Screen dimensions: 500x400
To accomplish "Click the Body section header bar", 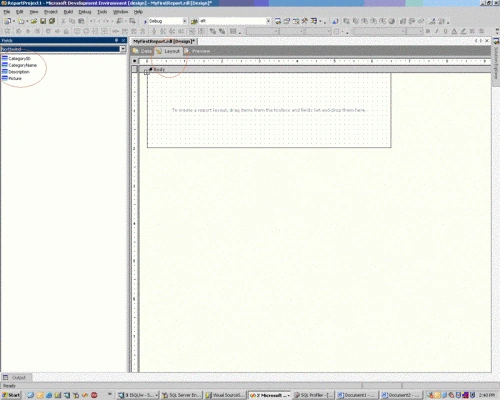I will (x=315, y=69).
